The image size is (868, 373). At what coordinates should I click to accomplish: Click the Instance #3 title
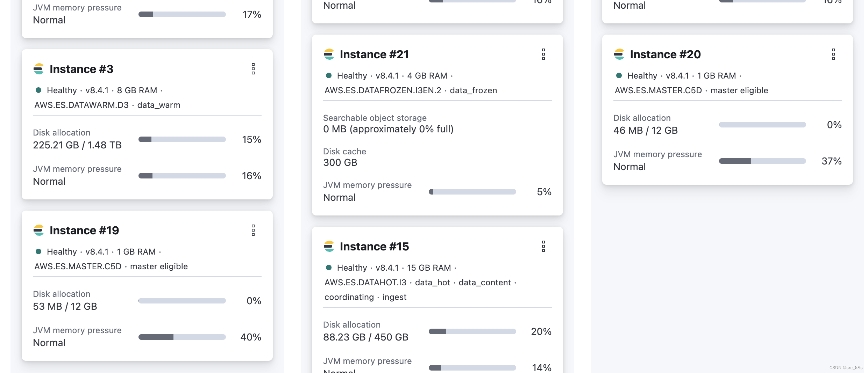click(x=81, y=69)
